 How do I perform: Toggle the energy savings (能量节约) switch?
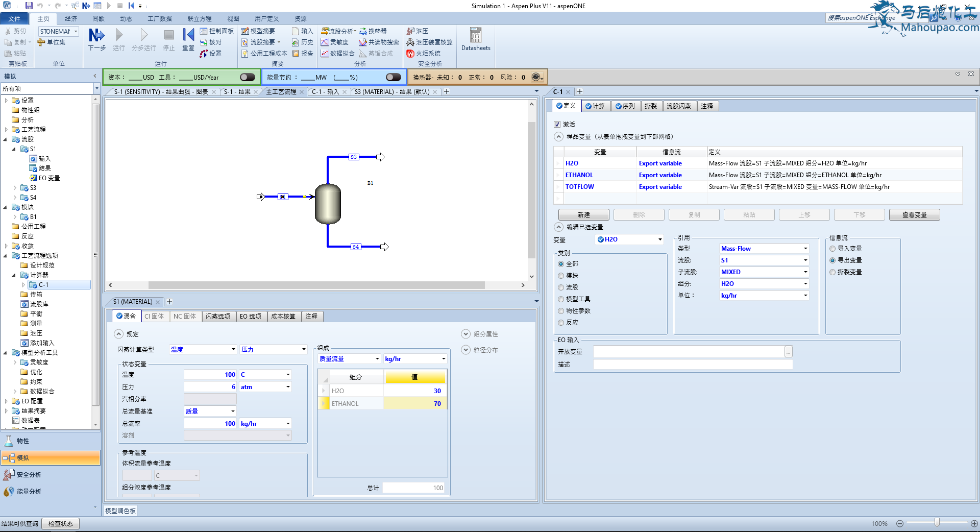click(x=394, y=77)
